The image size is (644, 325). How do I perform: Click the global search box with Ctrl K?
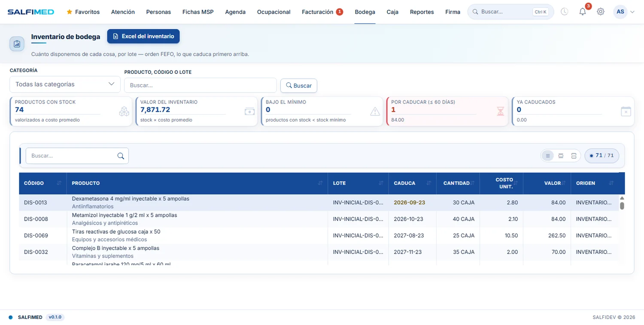[510, 12]
